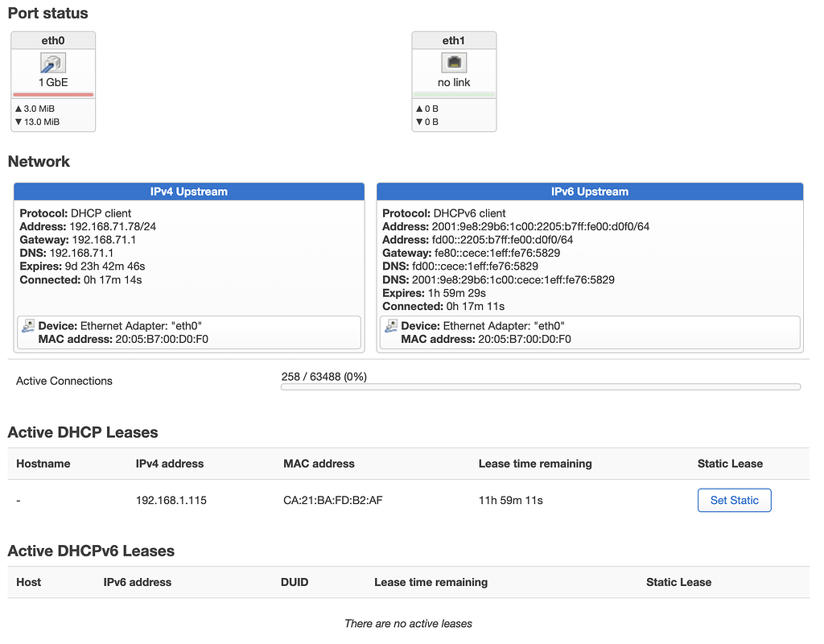Viewport: 824px width, 644px height.
Task: Click the upload arrow icon showing 3.0 MiB
Action: [18, 108]
